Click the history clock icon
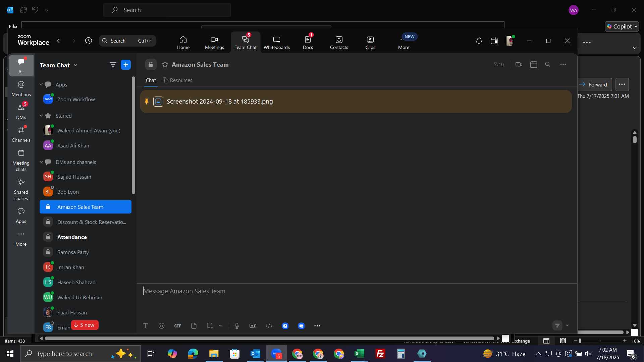This screenshot has width=644, height=362. point(89,41)
